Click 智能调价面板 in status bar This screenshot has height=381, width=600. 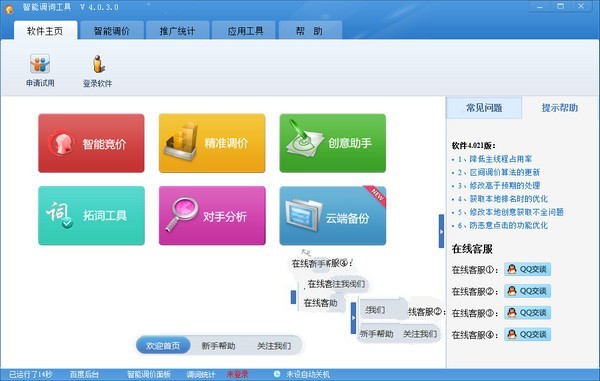coord(149,374)
